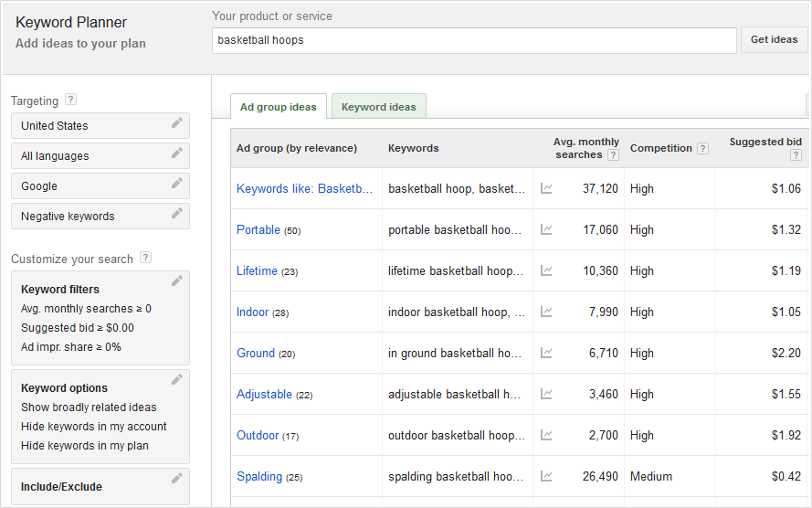The height and width of the screenshot is (508, 812).
Task: Click the $2.20 suggested bid value
Action: (x=786, y=354)
